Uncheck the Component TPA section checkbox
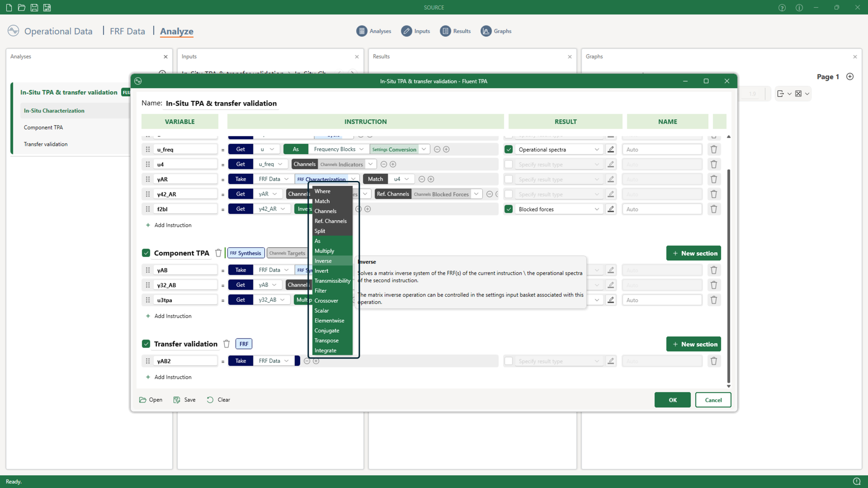The image size is (868, 488). (x=146, y=253)
